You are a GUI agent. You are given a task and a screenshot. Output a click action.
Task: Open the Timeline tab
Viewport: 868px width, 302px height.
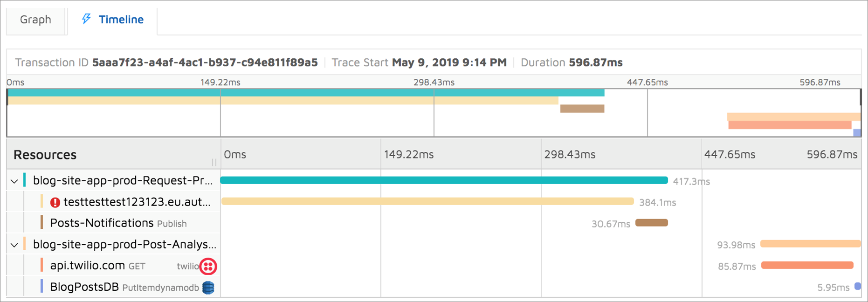(113, 20)
